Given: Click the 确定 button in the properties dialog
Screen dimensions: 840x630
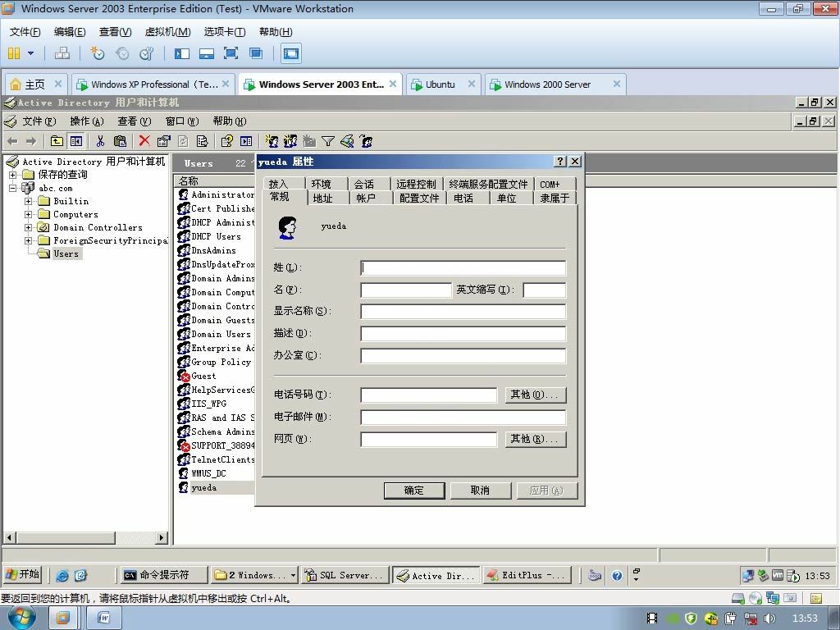Looking at the screenshot, I should tap(414, 491).
